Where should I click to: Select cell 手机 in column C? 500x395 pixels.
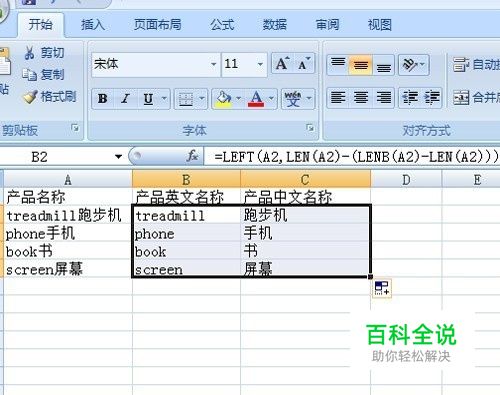(x=305, y=233)
